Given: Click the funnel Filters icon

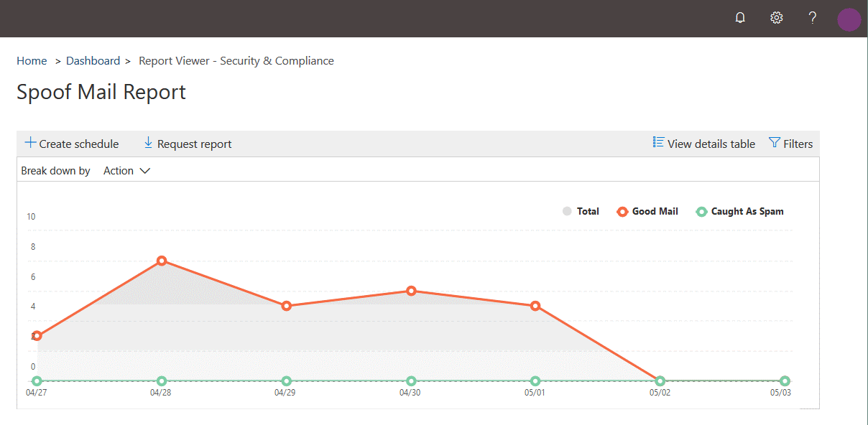Looking at the screenshot, I should point(774,143).
